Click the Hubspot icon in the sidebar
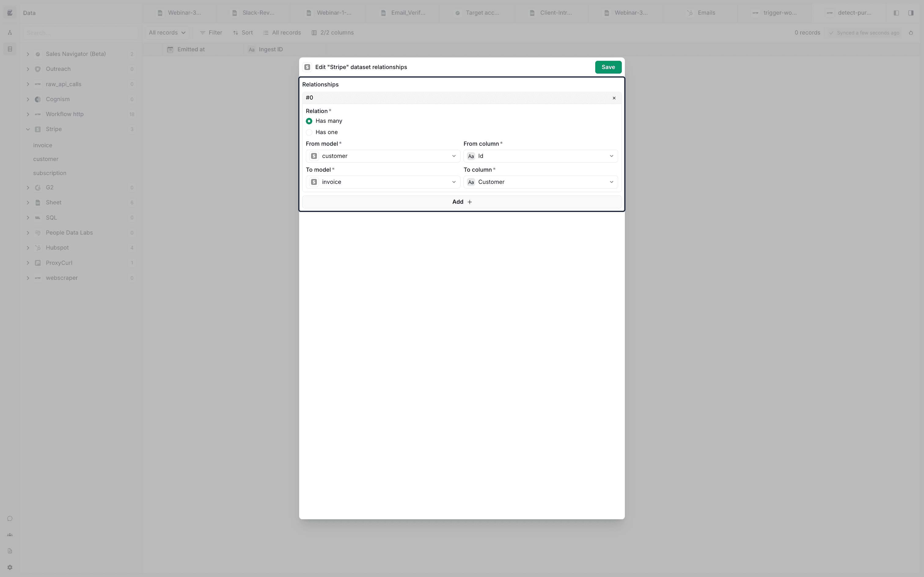The image size is (924, 577). coord(38,248)
